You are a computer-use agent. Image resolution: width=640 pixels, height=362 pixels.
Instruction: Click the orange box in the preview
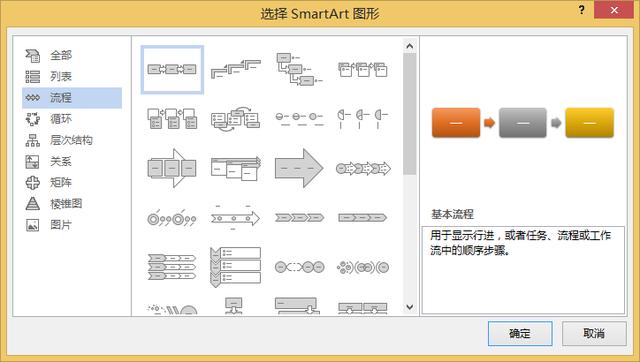click(456, 122)
